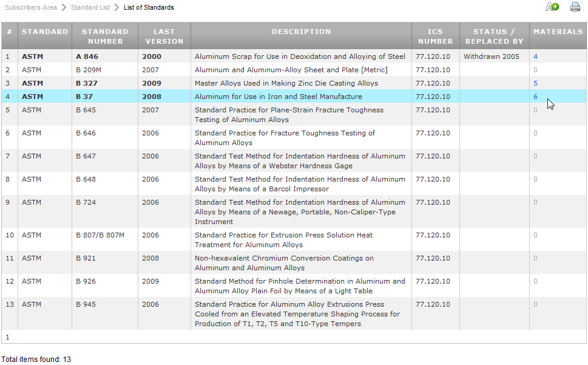Click 'Aluminum Scrap for Use in Deoxidation' description
588x365 pixels.
point(300,56)
